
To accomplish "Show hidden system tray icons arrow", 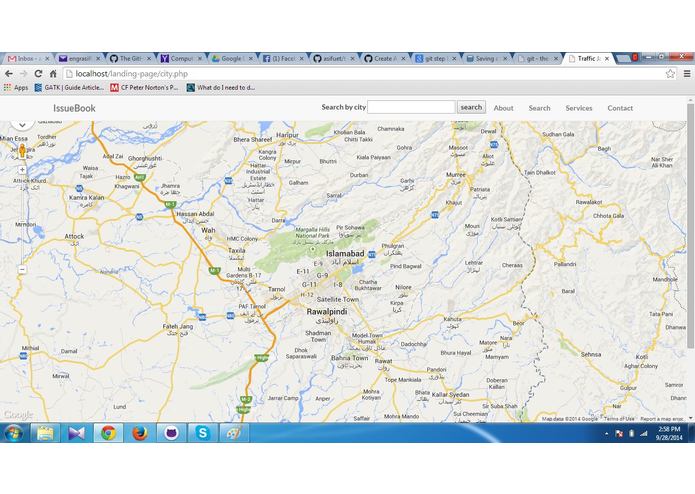I will click(x=606, y=434).
